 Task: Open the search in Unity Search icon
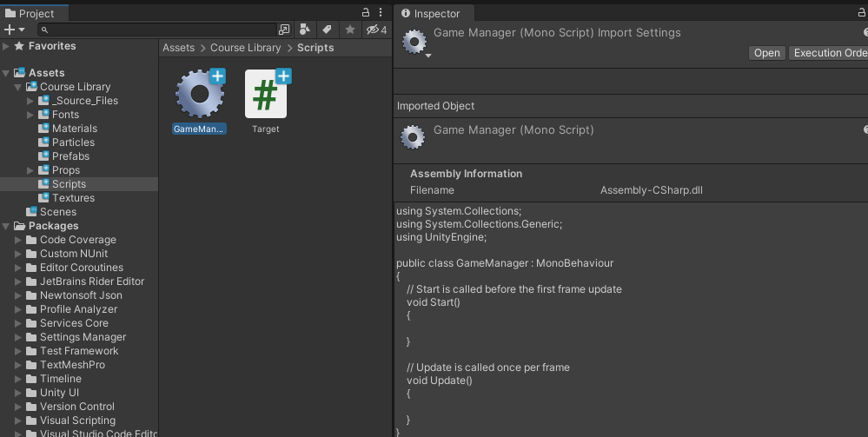[284, 30]
